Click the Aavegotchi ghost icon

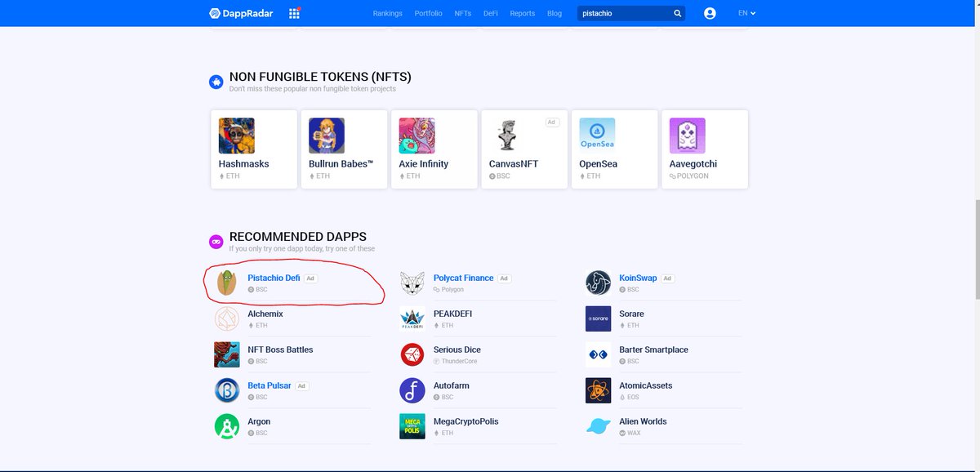click(x=688, y=136)
